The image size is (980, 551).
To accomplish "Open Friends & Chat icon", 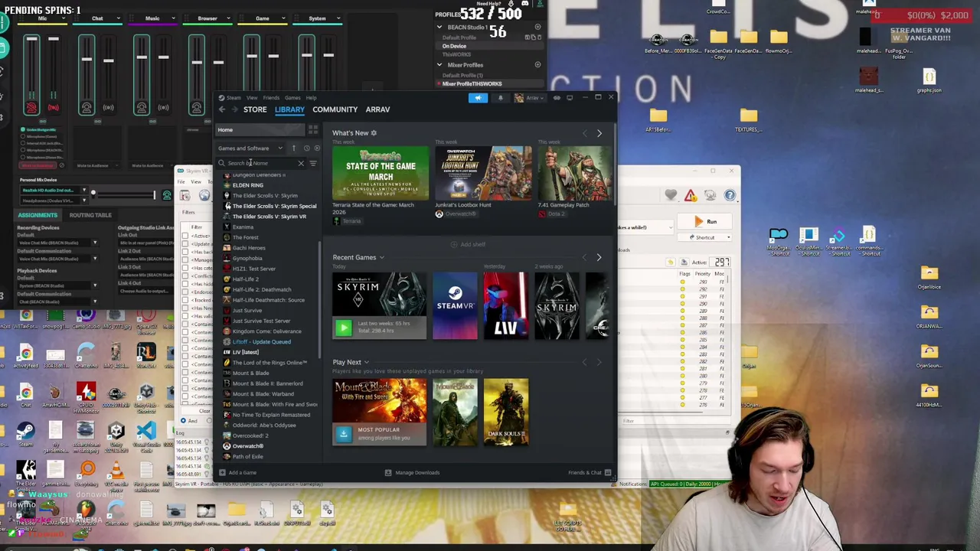I will pos(608,472).
